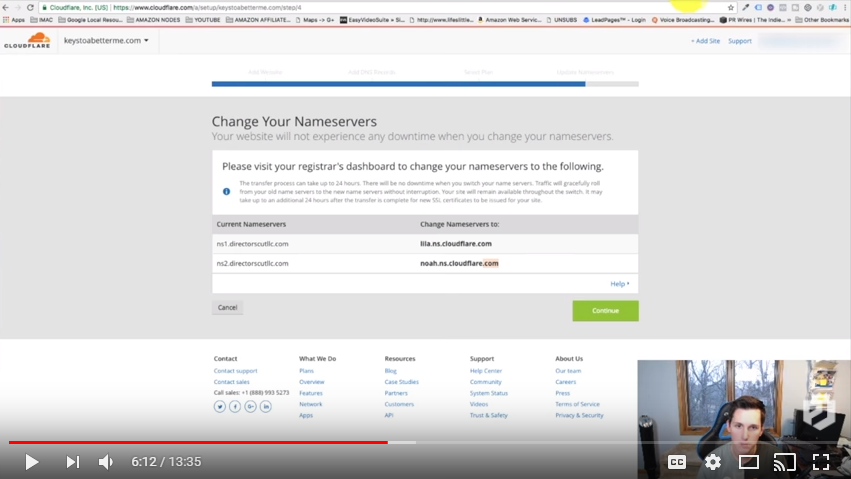Open the Careers footer link
This screenshot has width=851, height=479.
[566, 382]
